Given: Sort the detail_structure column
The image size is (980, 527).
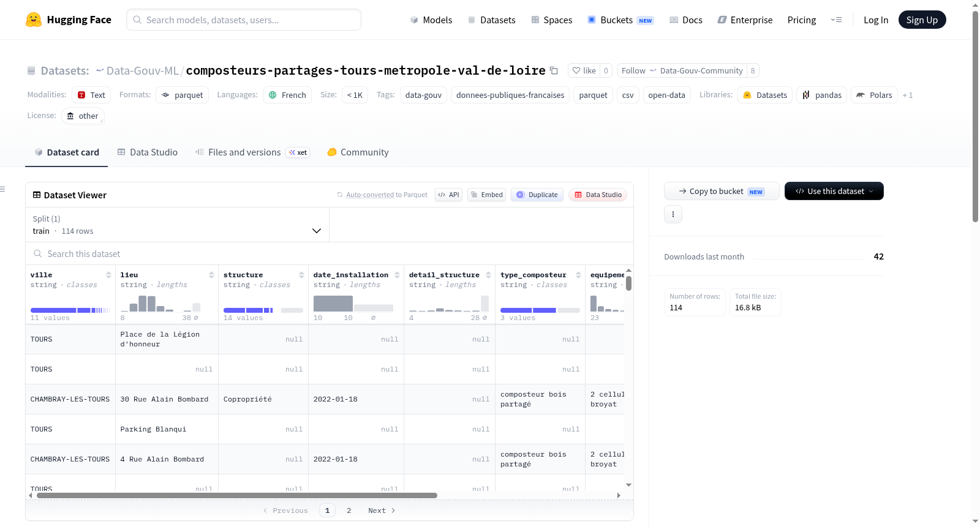Looking at the screenshot, I should tap(488, 275).
